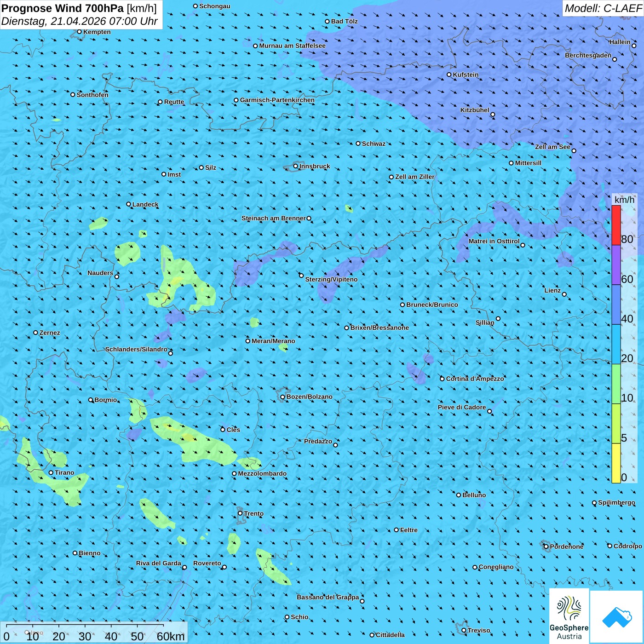The image size is (644, 644).
Task: Click the Treviso city marker
Action: point(464,630)
